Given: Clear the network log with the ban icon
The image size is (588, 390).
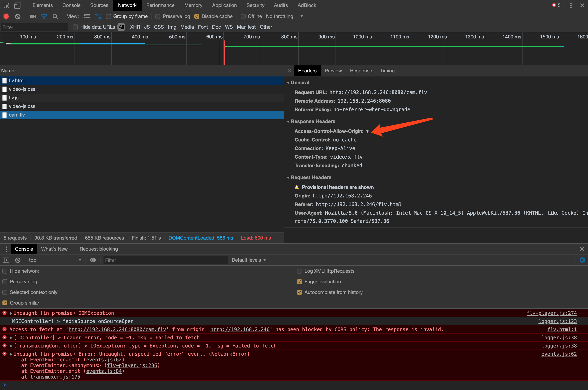Looking at the screenshot, I should coord(18,16).
